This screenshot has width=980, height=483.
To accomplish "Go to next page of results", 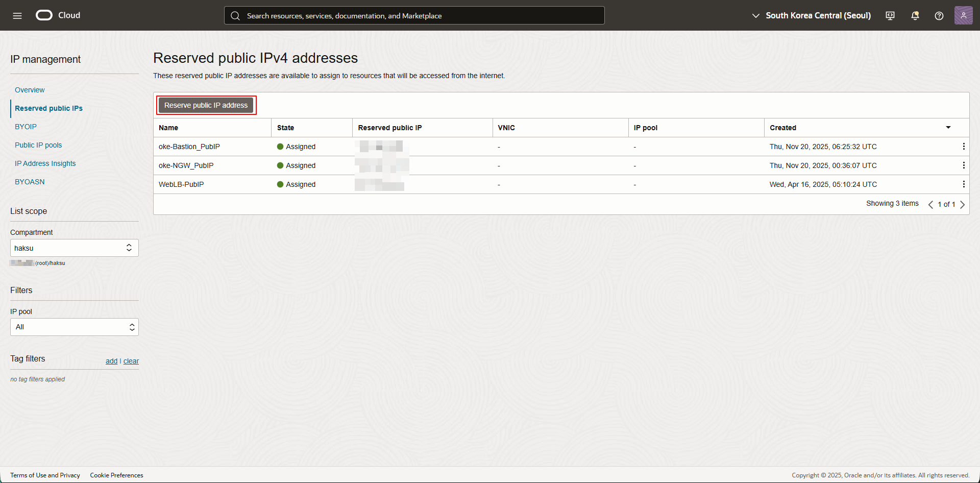I will (x=962, y=204).
